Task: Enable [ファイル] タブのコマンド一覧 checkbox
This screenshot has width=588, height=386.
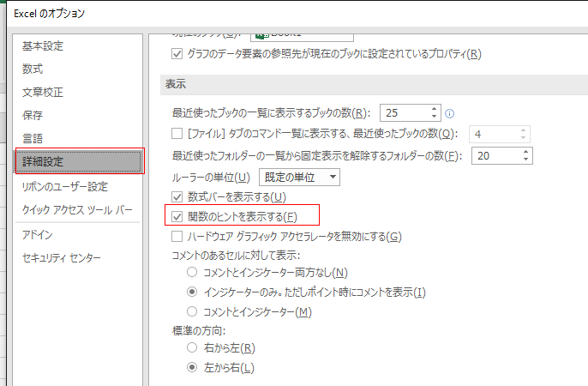Action: (x=177, y=134)
